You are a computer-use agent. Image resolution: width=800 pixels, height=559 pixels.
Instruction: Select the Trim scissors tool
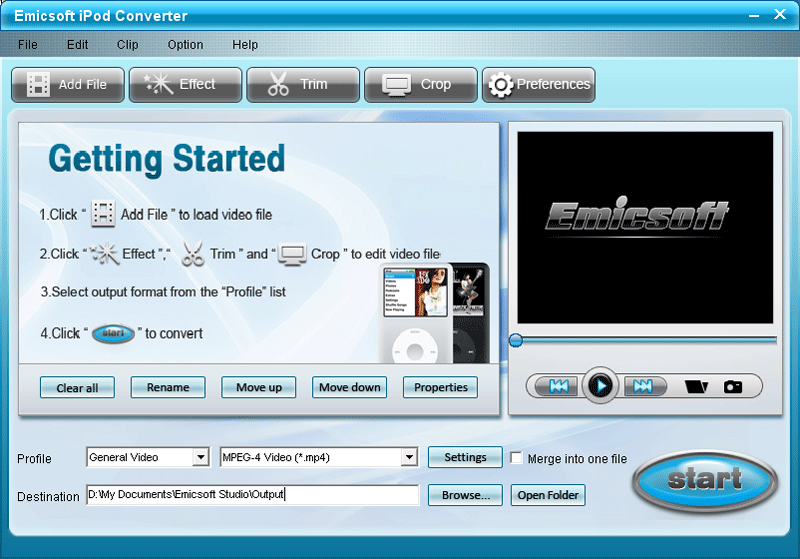coord(303,85)
